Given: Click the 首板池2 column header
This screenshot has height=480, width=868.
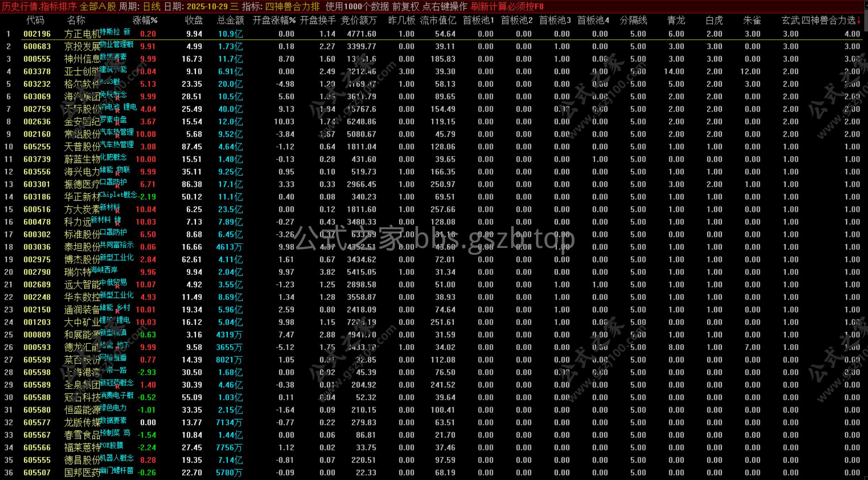Looking at the screenshot, I should coord(516,20).
